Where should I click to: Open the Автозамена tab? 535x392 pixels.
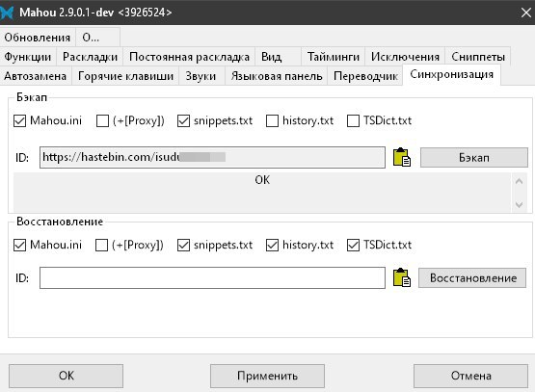point(36,76)
